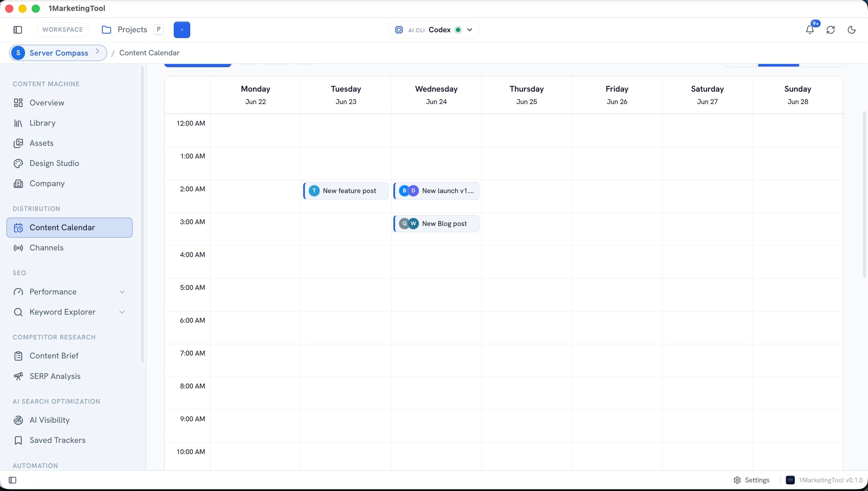
Task: Click the D avatar on New launch event
Action: click(413, 191)
